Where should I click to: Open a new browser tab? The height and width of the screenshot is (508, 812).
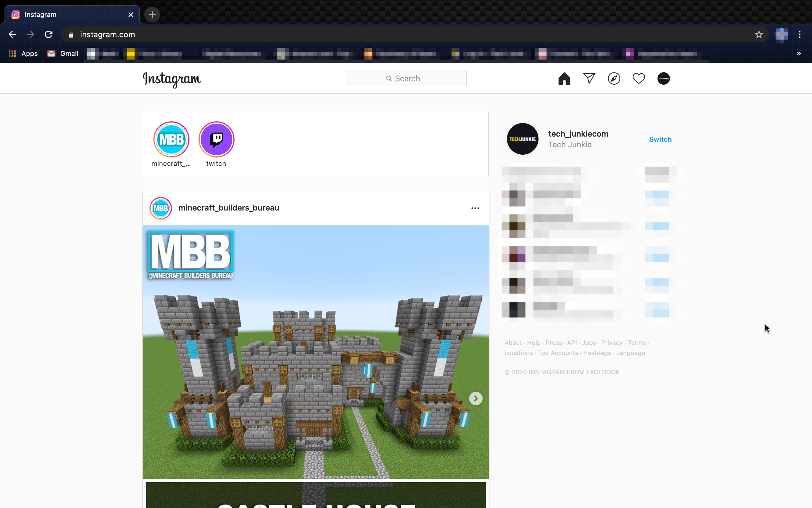tap(152, 15)
